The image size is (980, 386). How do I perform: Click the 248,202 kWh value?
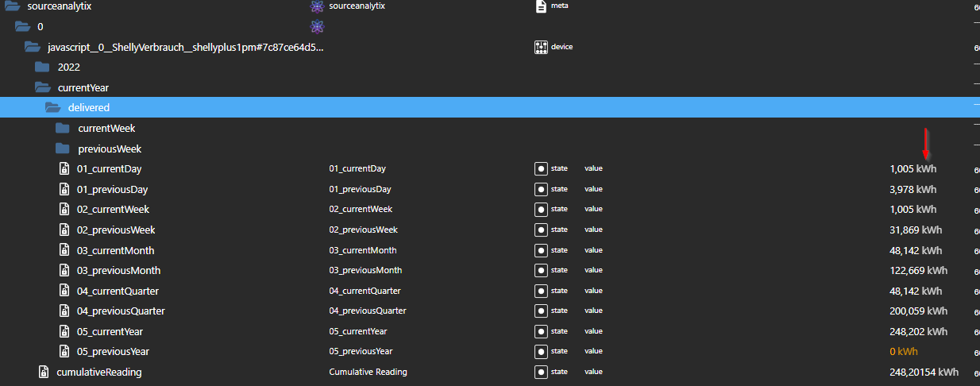[x=919, y=331]
